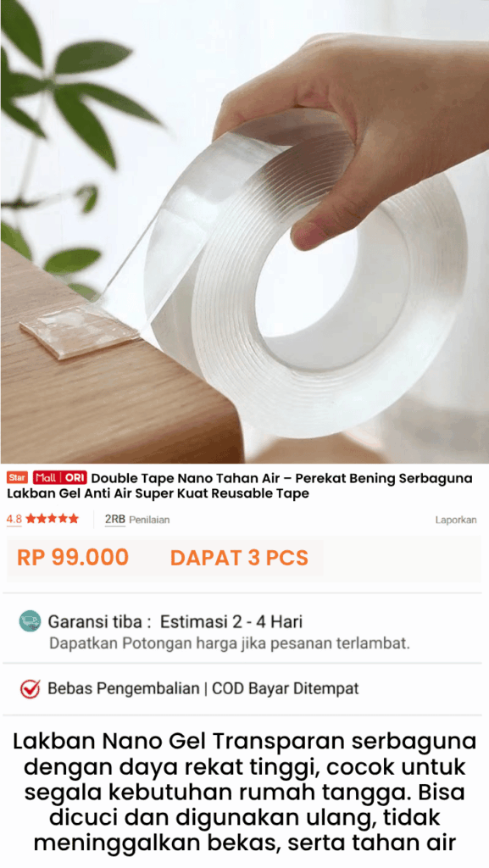Click the Mall ORI badge
This screenshot has width=489, height=868.
tap(59, 478)
